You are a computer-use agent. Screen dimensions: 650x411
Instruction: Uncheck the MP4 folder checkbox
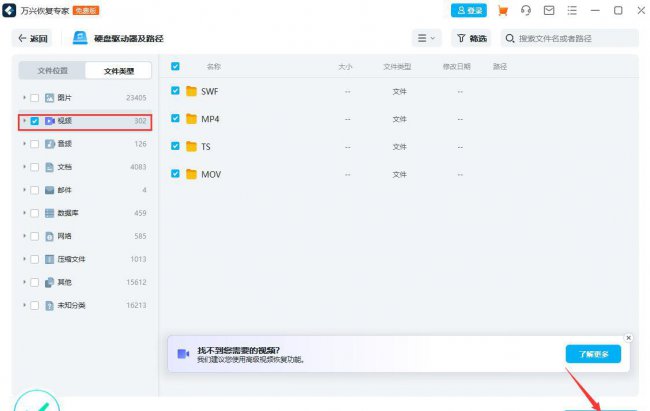pos(175,118)
